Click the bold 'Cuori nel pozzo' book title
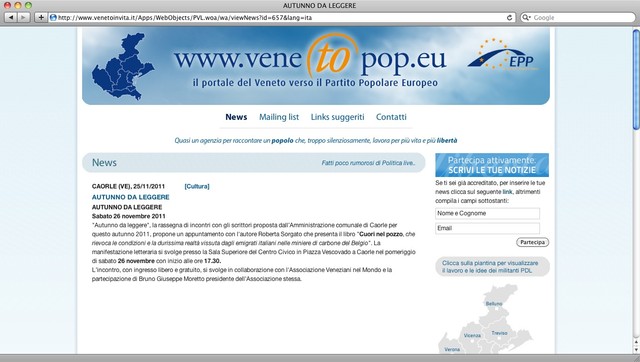 pos(381,234)
